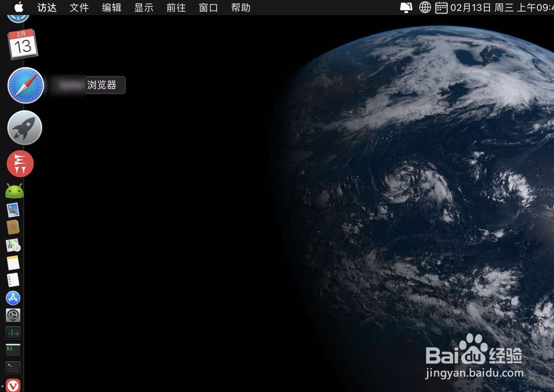Viewport: 554px width, 392px height.
Task: Open the 窗口 menu
Action: point(208,7)
